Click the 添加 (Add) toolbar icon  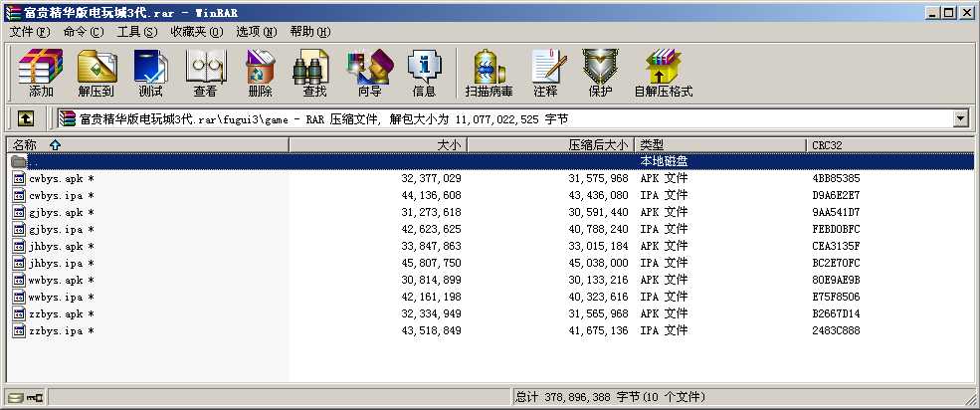pyautogui.click(x=41, y=73)
